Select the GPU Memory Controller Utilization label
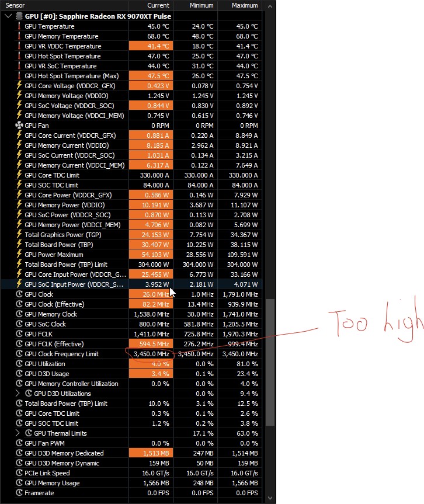424x504 pixels. pos(71,384)
